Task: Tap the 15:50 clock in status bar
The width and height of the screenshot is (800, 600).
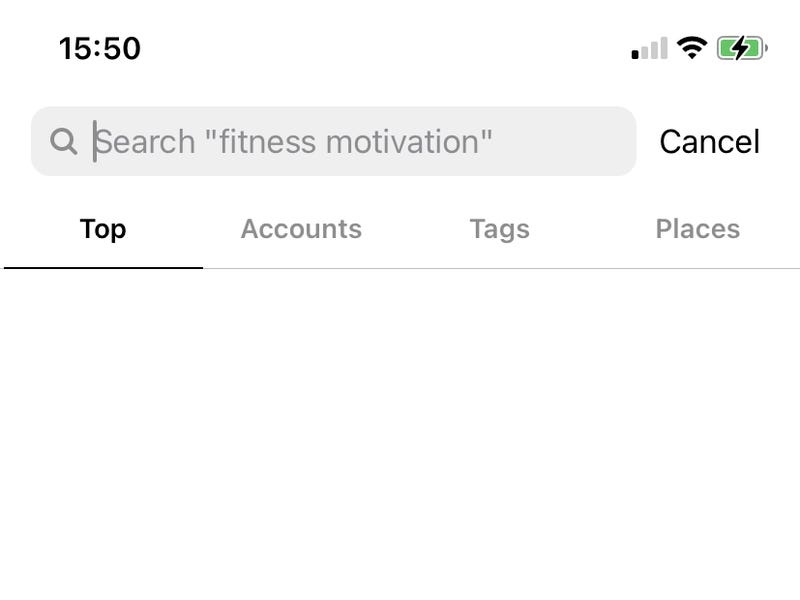Action: tap(99, 48)
